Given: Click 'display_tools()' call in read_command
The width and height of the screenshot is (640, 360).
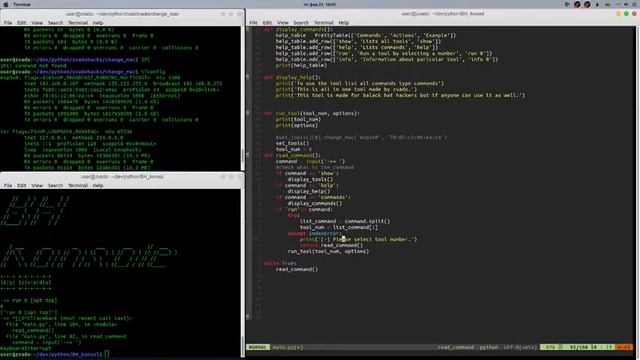Looking at the screenshot, I should click(310, 179).
